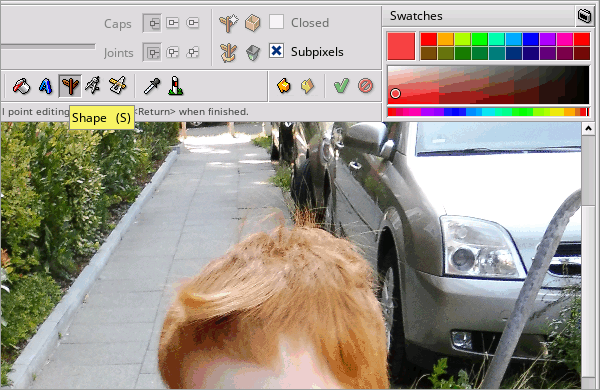
Task: Click the large current red color swatch
Action: [x=401, y=46]
